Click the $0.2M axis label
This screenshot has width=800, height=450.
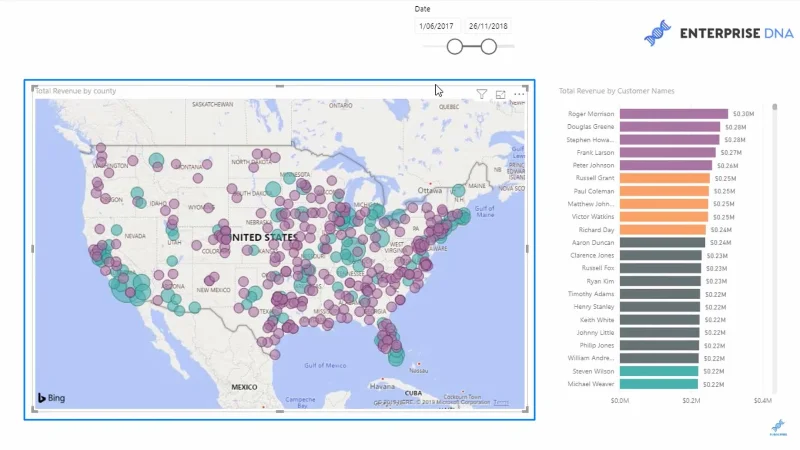pyautogui.click(x=691, y=401)
